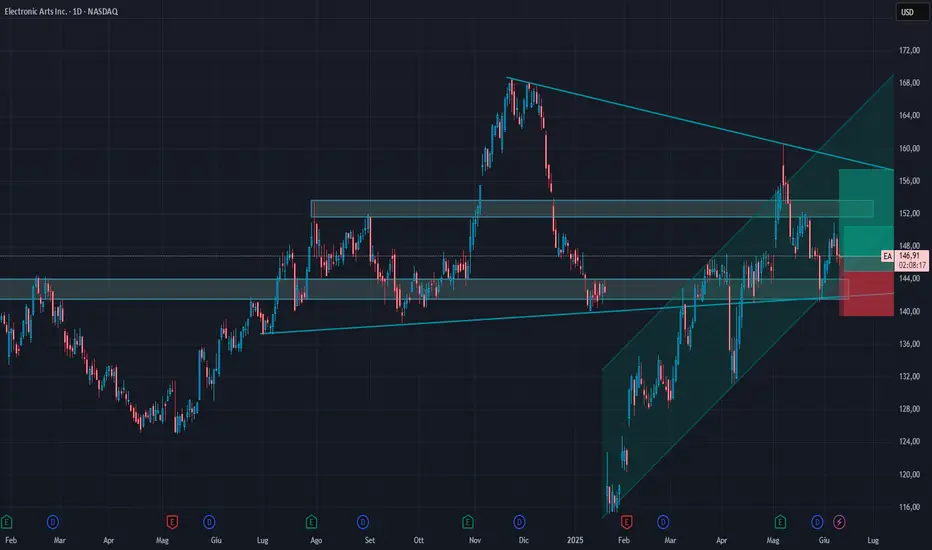The width and height of the screenshot is (932, 550).
Task: Click the purple lightning event marker
Action: coord(839,522)
